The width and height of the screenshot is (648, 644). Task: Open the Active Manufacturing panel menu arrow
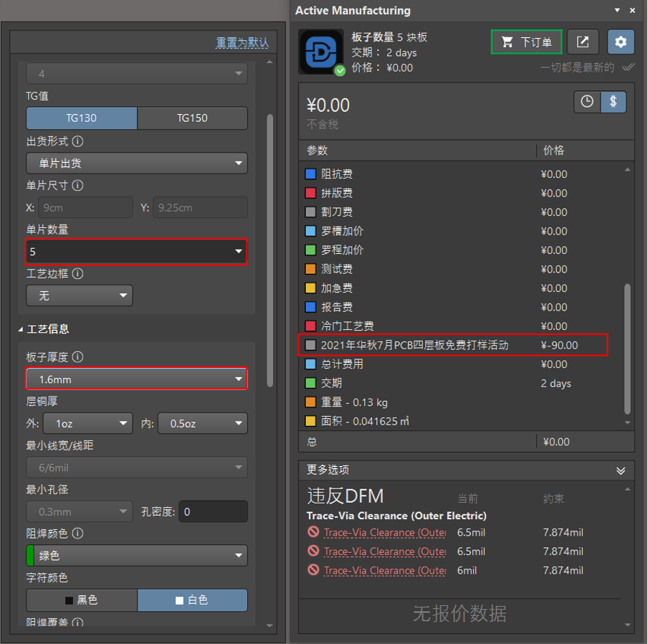pyautogui.click(x=616, y=11)
